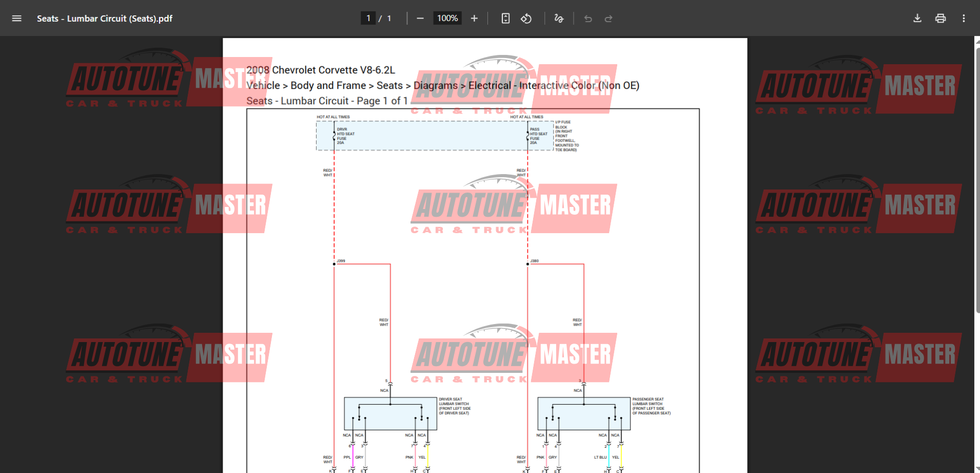Rotate the document counterclockwise
This screenshot has height=473, width=980.
(x=526, y=18)
